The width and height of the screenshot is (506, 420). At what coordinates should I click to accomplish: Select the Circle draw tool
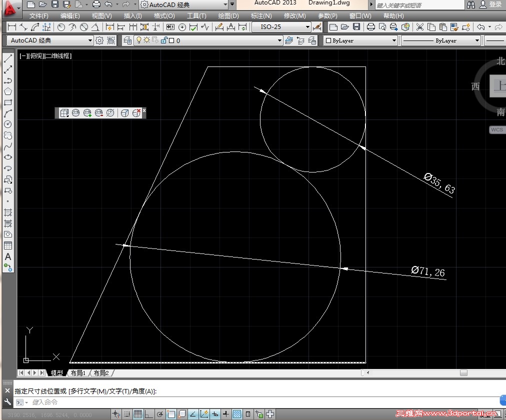[x=8, y=124]
